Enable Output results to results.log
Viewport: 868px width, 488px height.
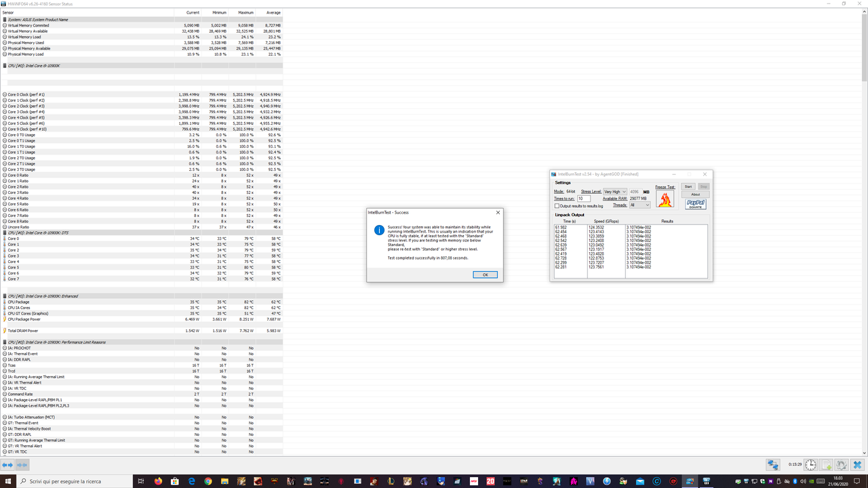(x=557, y=206)
